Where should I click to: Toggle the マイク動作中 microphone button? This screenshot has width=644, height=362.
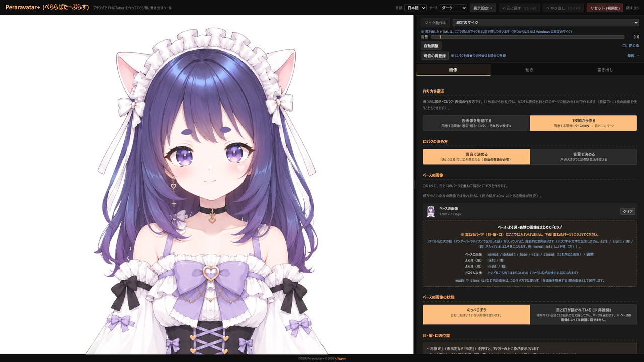point(436,23)
